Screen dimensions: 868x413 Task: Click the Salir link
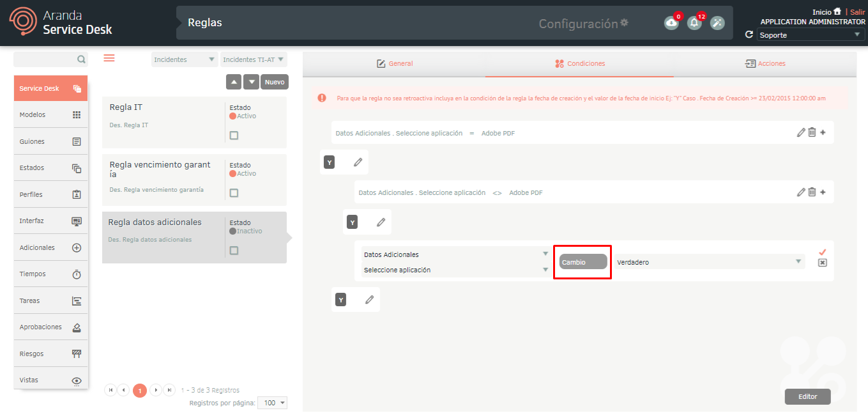click(858, 12)
